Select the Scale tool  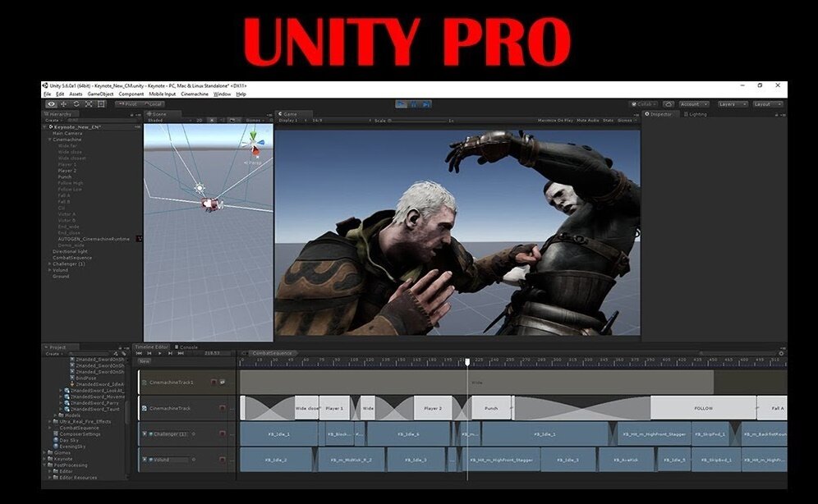89,104
